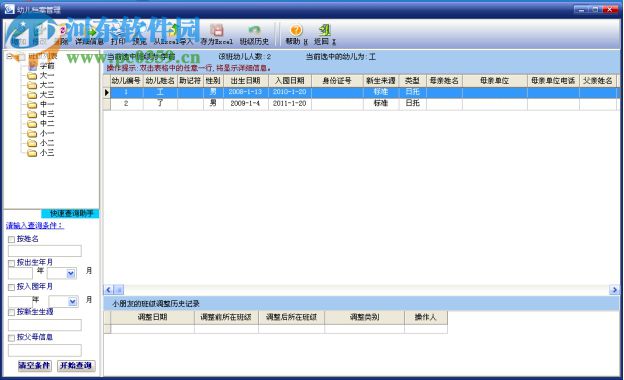The image size is (624, 380).
Task: Click the 开始查询 button
Action: (76, 365)
